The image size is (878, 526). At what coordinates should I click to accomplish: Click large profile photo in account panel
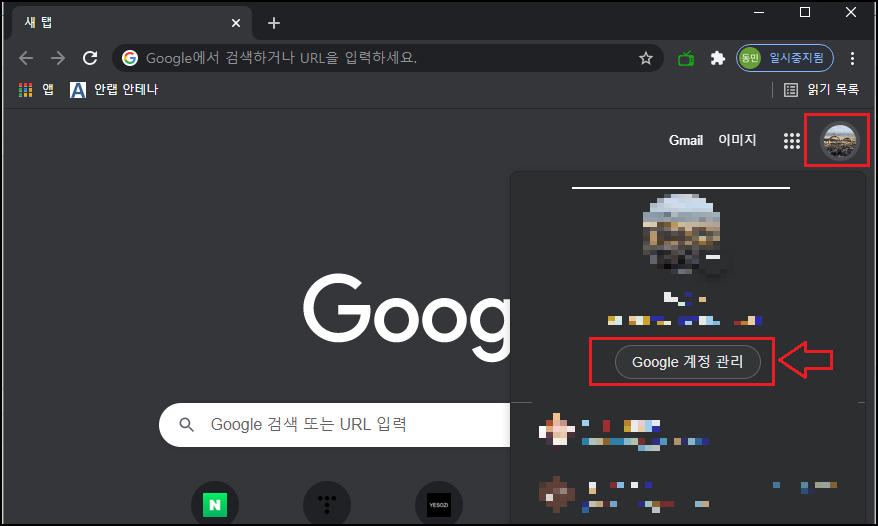(681, 234)
